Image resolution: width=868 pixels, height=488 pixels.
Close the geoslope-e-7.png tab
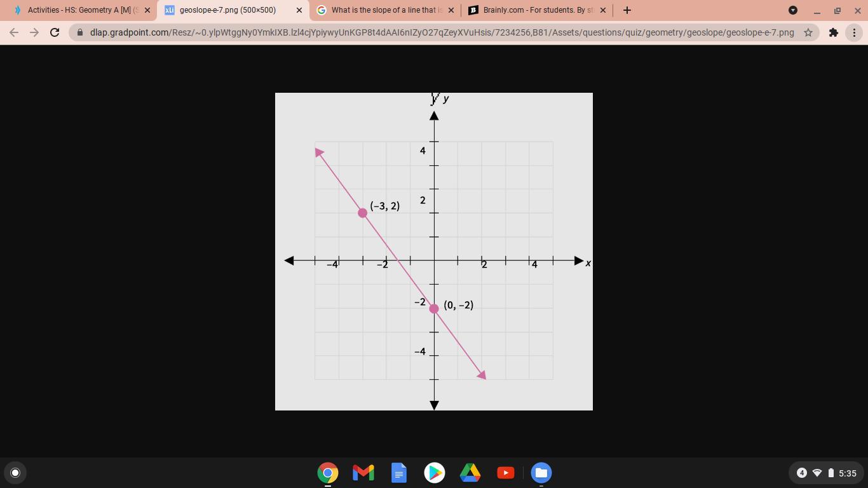pyautogui.click(x=299, y=10)
